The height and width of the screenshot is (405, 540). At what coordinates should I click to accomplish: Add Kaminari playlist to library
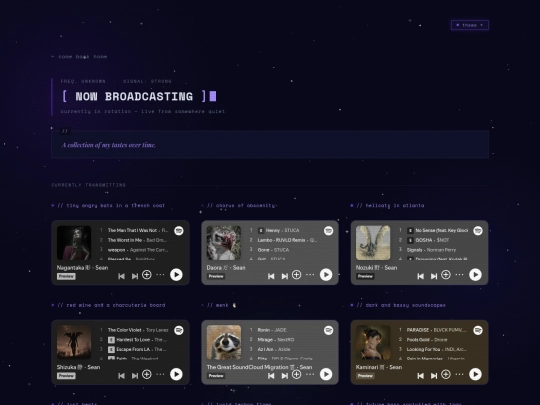point(446,374)
